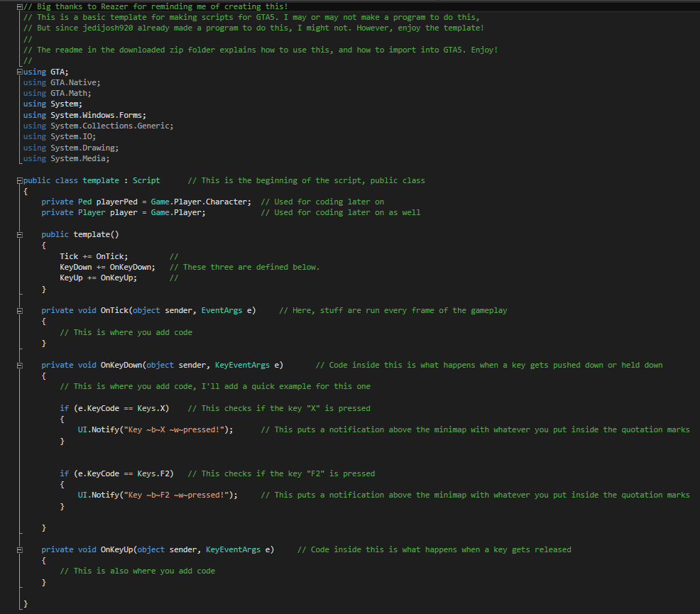Image resolution: width=700 pixels, height=614 pixels.
Task: Click Keys.F2 in the second if statement
Action: [155, 473]
